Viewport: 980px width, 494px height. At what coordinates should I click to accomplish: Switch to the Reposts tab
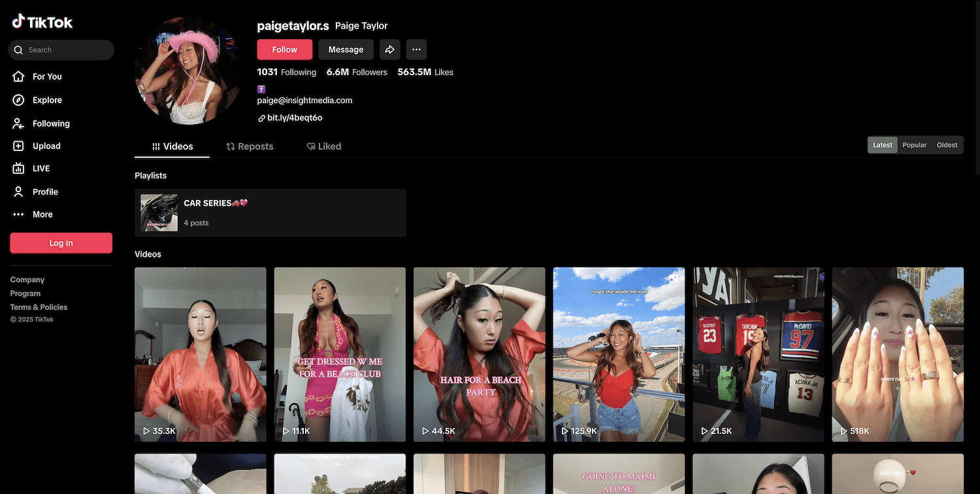tap(250, 146)
